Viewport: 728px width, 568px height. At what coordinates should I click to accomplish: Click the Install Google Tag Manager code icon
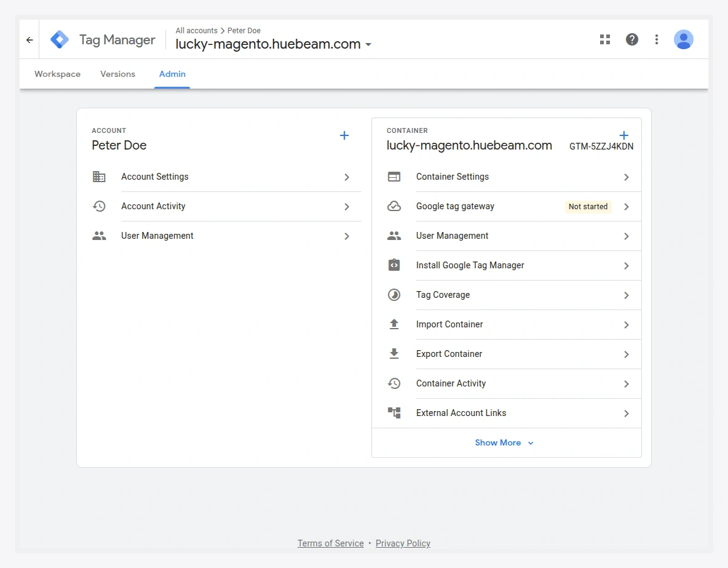(x=394, y=265)
